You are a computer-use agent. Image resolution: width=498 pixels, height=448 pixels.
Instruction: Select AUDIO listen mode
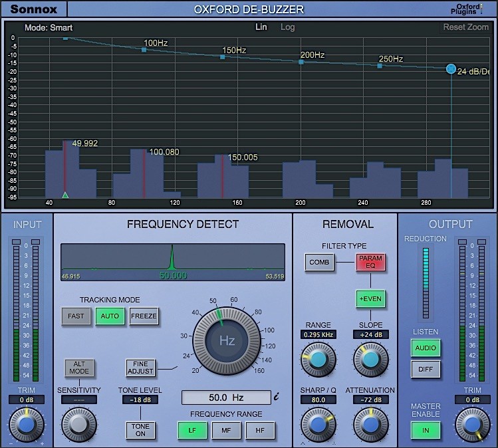point(426,348)
